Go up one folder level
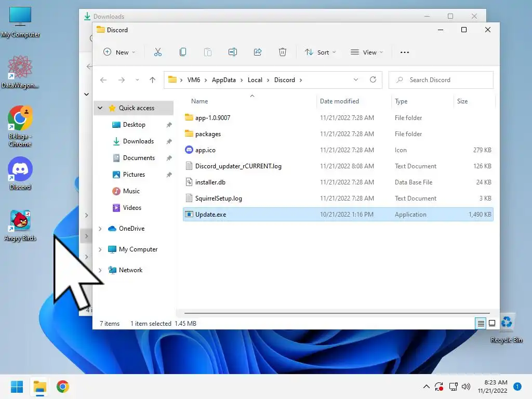532x399 pixels. pos(152,80)
